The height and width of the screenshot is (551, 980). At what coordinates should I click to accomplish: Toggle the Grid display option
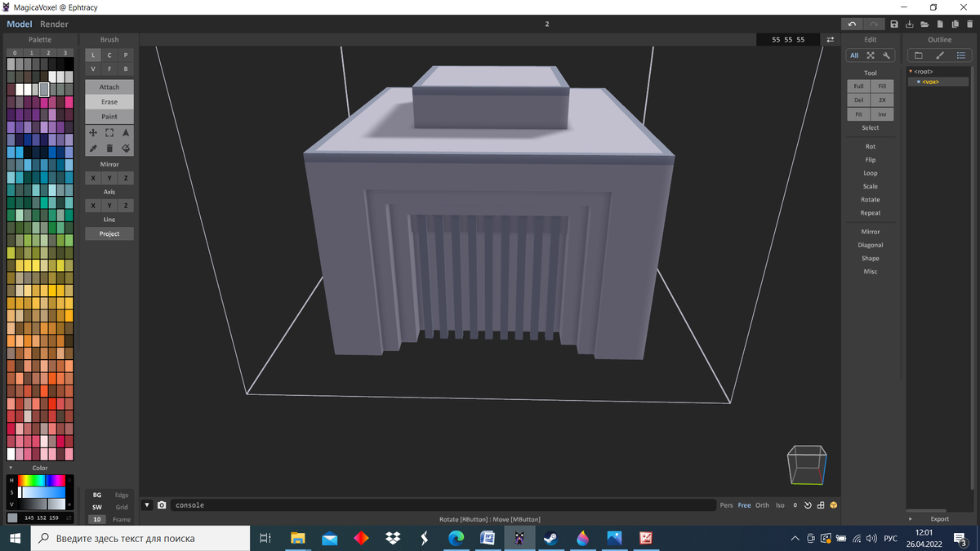pos(122,507)
